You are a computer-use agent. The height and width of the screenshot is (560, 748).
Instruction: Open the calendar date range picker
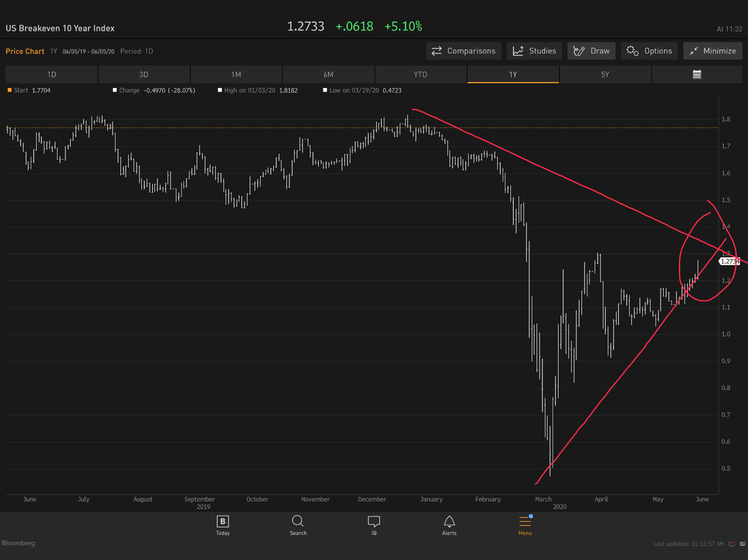(x=697, y=74)
